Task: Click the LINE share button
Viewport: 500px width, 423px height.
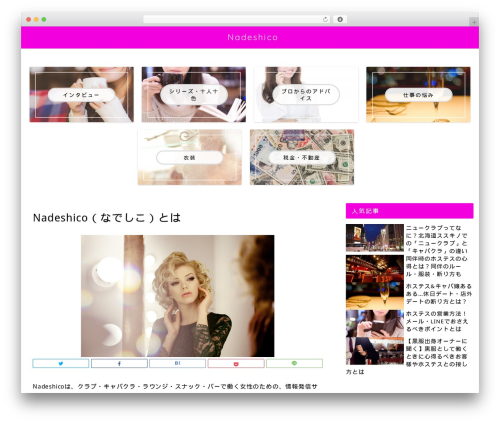Action: click(x=294, y=363)
